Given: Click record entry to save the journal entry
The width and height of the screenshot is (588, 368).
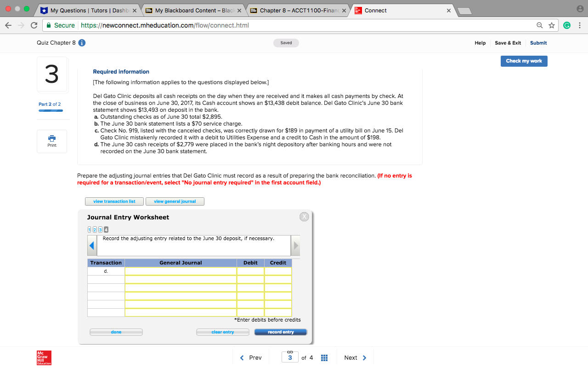Looking at the screenshot, I should coord(280,332).
